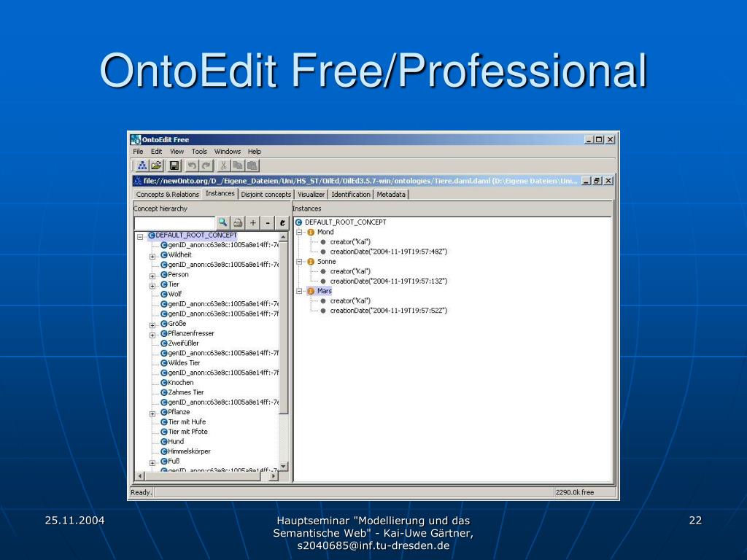Click the document icon in the inner file title bar
Screen dimensions: 747x560
click(138, 181)
